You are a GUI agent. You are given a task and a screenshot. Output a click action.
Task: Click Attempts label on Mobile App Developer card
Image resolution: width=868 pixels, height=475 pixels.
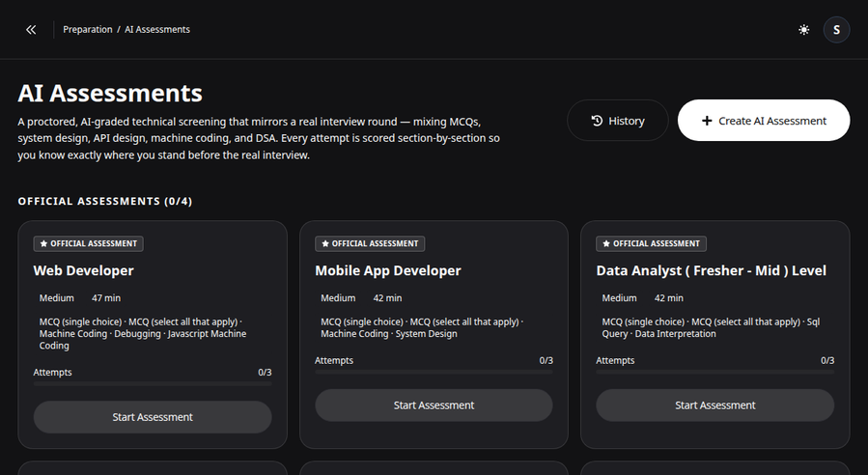point(334,360)
